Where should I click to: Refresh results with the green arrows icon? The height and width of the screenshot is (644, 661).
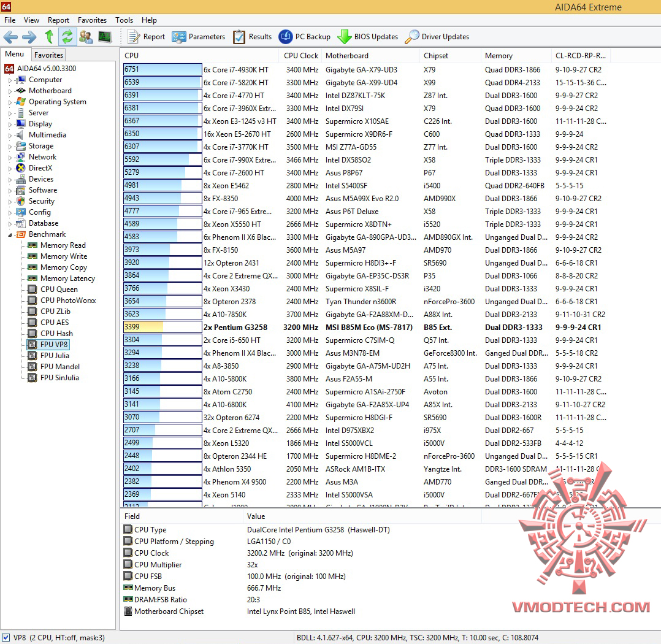(x=67, y=37)
